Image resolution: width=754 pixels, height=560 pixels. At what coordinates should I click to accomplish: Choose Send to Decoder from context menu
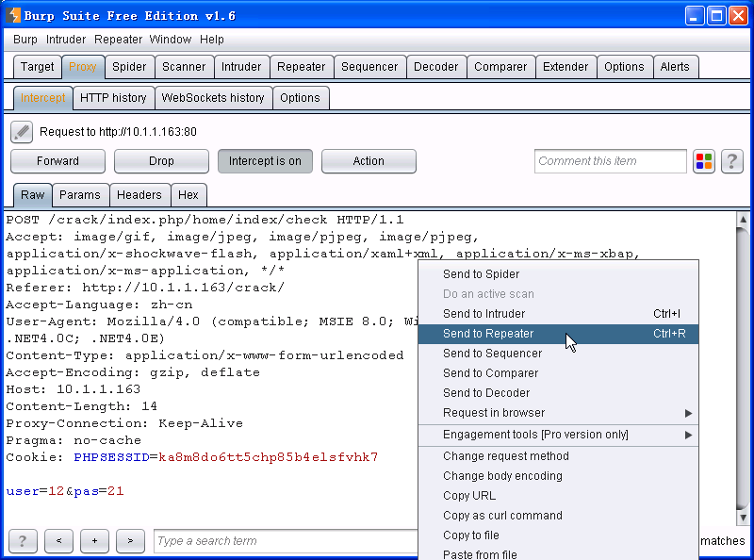558,393
